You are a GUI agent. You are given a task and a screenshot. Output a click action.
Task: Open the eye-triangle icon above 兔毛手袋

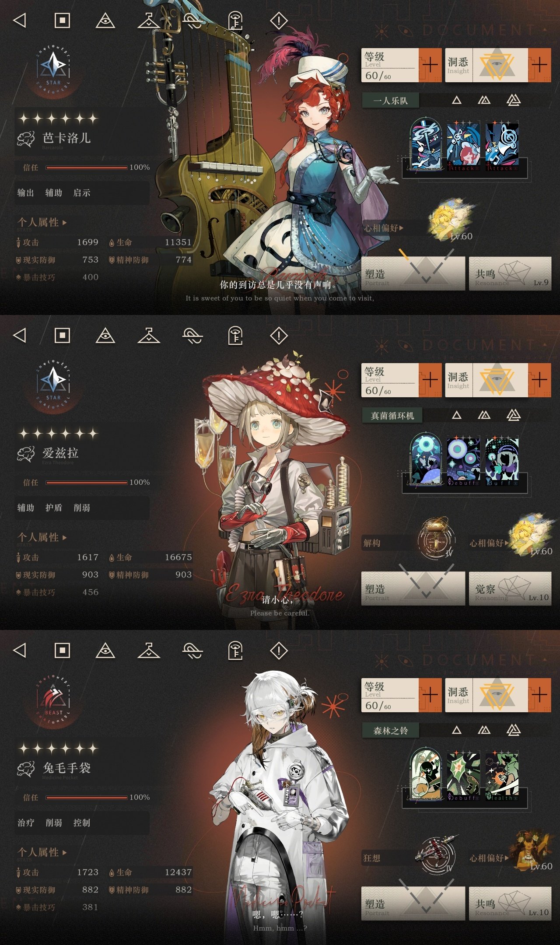coord(105,651)
